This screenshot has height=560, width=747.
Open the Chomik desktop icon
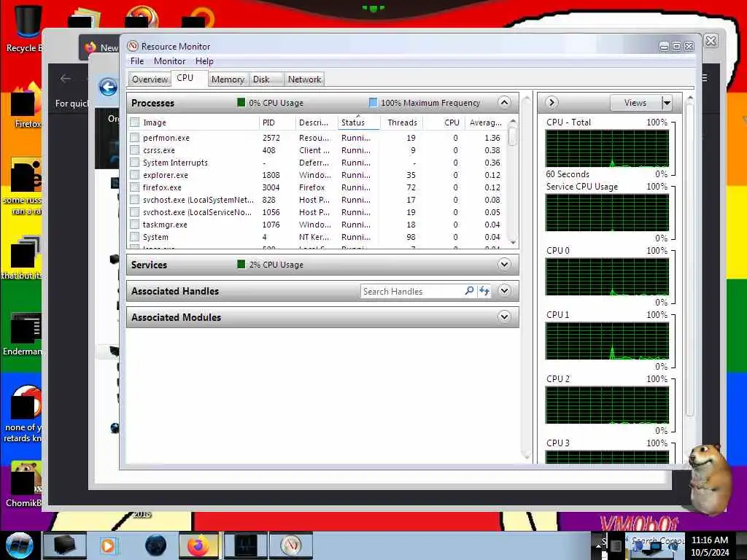(x=23, y=484)
